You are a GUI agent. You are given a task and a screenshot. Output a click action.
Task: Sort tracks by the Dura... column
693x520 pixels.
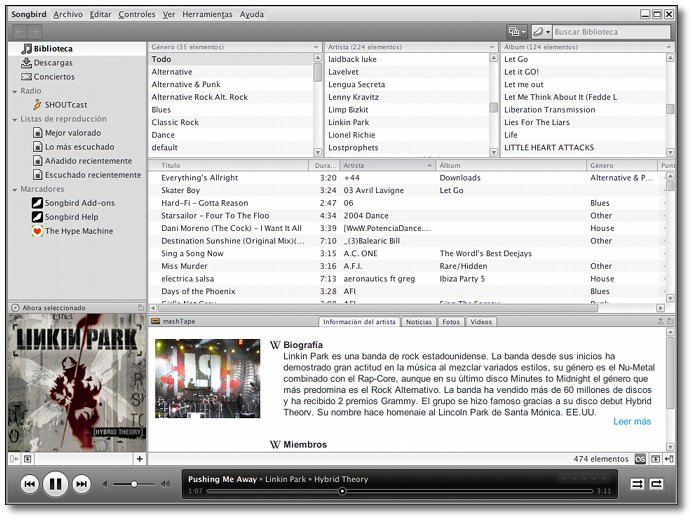tap(324, 166)
